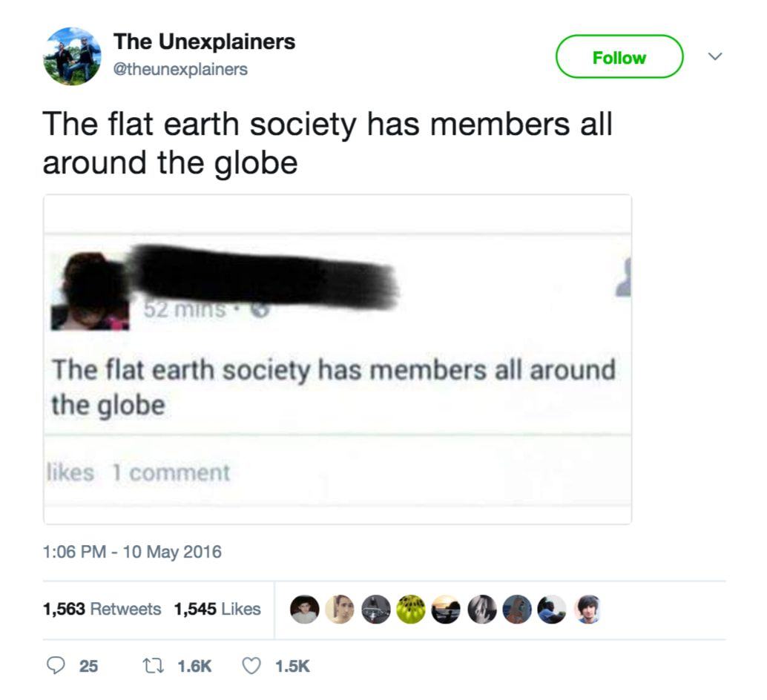Like the tweet with heart icon
The width and height of the screenshot is (767, 700).
251,666
